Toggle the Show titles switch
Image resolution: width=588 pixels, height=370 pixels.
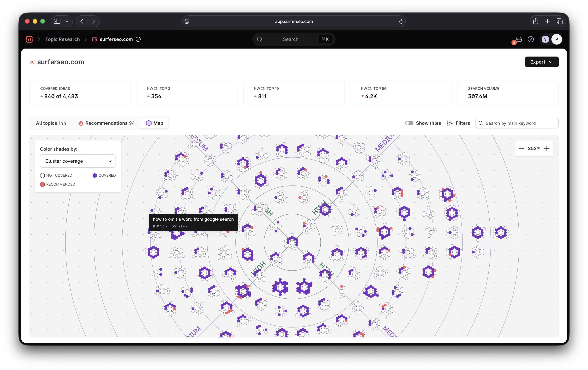(409, 123)
